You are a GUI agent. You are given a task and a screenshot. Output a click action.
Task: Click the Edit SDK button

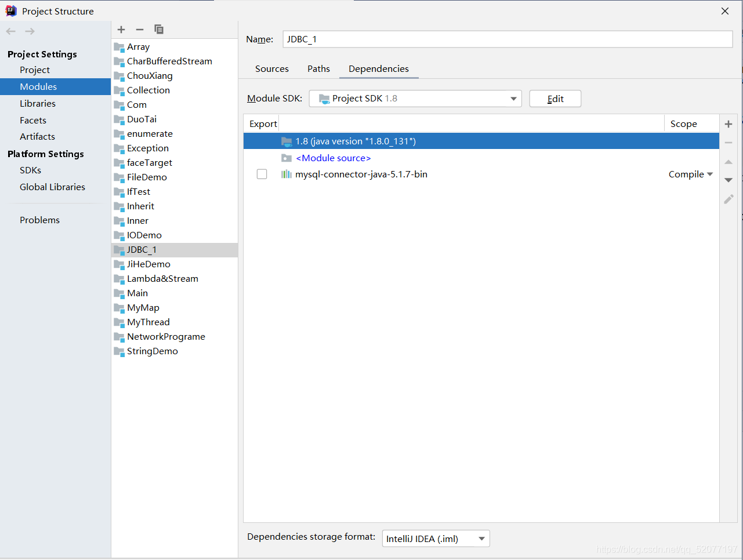coord(555,99)
